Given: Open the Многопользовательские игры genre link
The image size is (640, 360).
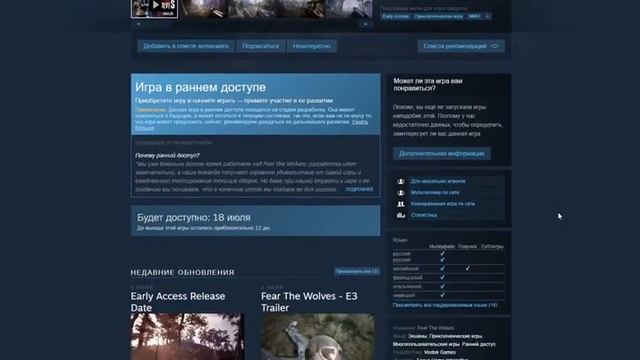Looking at the screenshot, I should 426,344.
